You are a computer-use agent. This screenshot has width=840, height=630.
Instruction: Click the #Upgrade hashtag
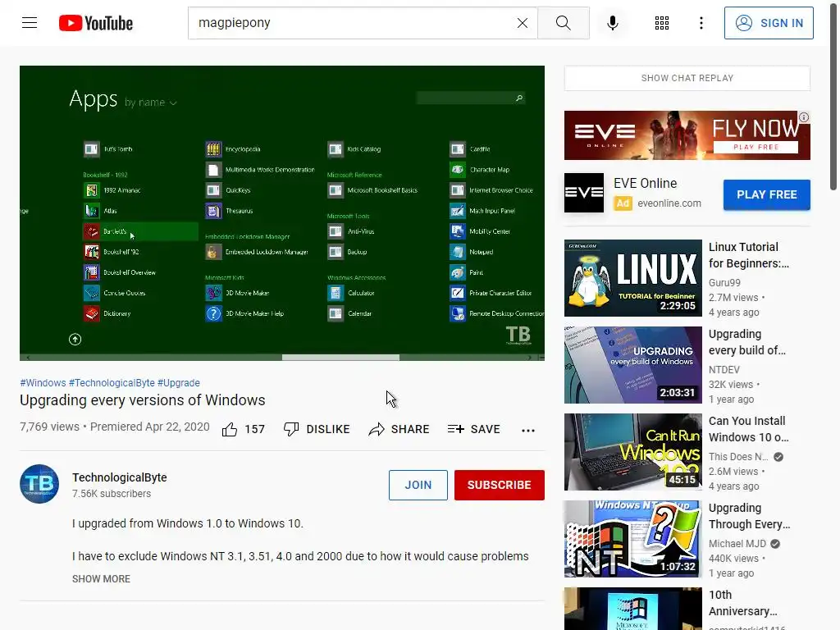178,383
